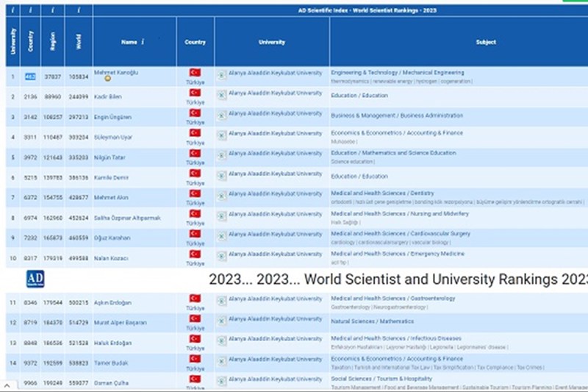Image resolution: width=588 pixels, height=392 pixels.
Task: Click the Türkiye flag in Mehmet Kanoğlu's row
Action: (195, 73)
